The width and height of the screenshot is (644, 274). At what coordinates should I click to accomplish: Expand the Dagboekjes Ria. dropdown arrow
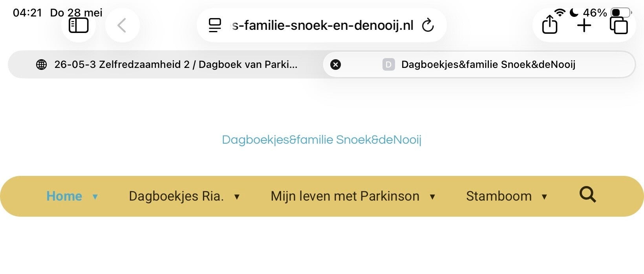point(237,197)
